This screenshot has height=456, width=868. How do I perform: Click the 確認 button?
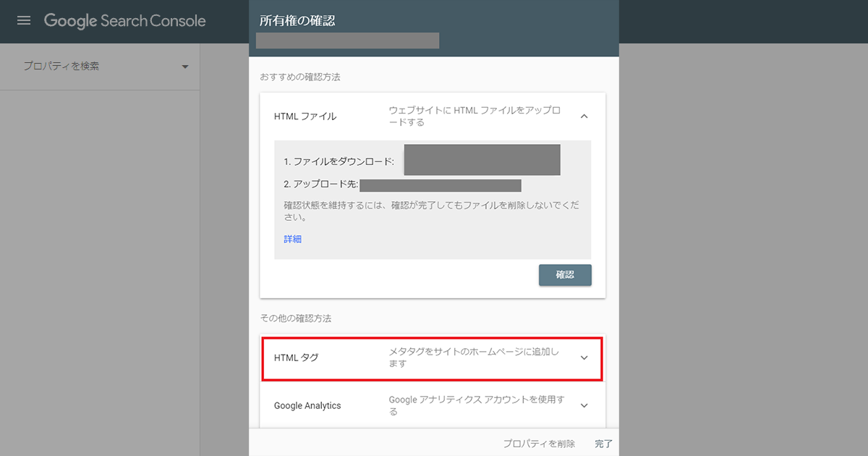pos(565,275)
